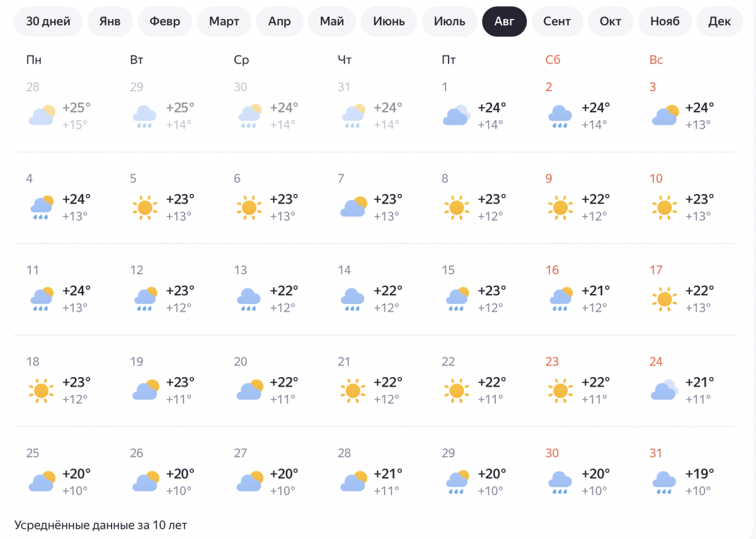Viewport: 756px width, 539px height.
Task: Click the rain-with-sun icon on August 29
Action: pyautogui.click(x=457, y=482)
